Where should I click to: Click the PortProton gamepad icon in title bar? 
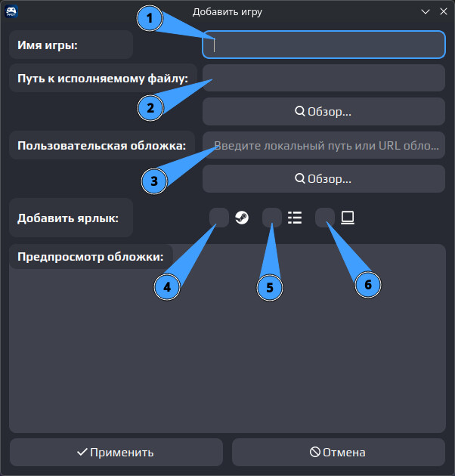point(11,12)
